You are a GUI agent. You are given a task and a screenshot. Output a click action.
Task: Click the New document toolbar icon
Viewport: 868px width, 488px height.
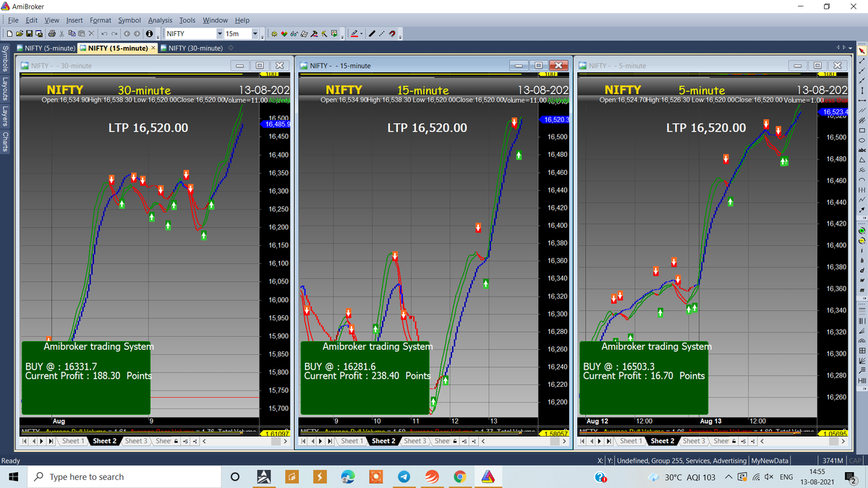click(x=9, y=33)
